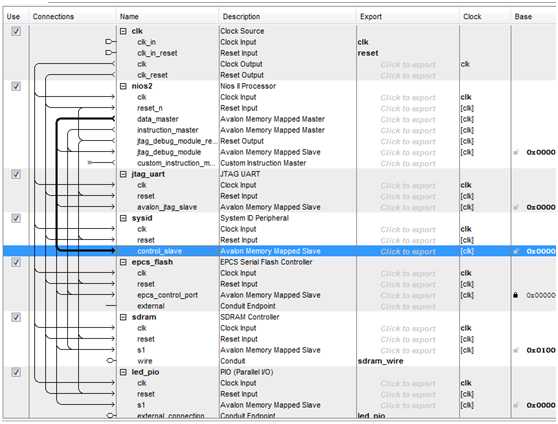
Task: Click the Clock column header
Action: point(472,16)
